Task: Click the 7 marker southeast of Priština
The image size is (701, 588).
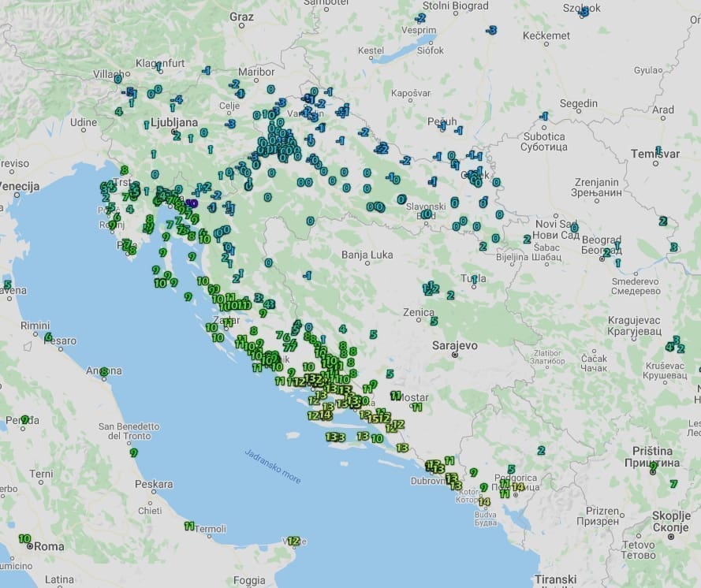Action: click(673, 483)
